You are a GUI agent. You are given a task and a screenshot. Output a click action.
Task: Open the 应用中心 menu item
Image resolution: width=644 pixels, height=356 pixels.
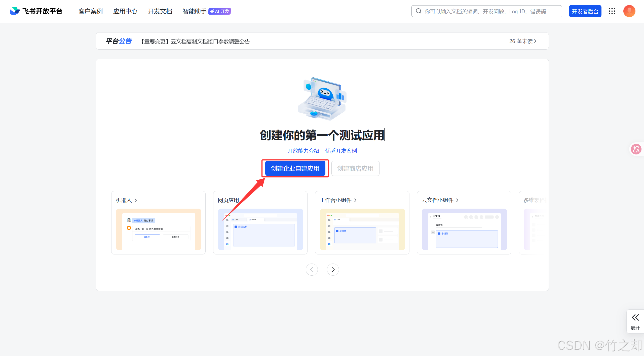[x=125, y=11]
